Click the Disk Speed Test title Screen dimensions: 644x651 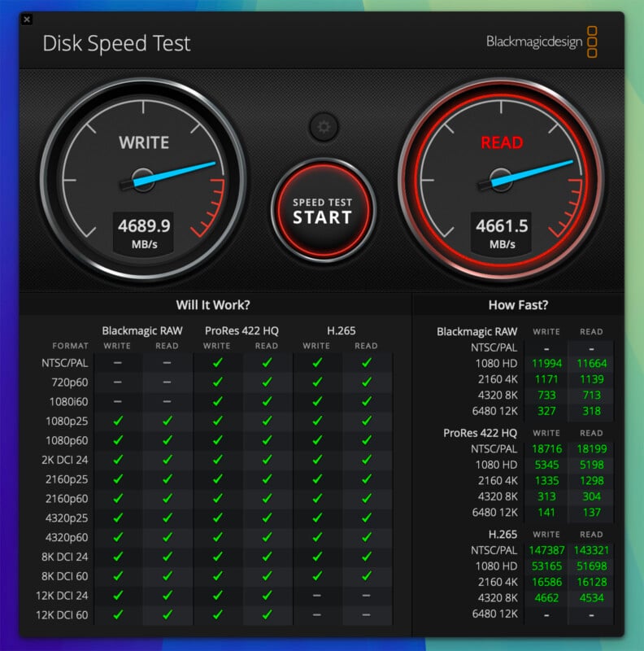[x=116, y=44]
